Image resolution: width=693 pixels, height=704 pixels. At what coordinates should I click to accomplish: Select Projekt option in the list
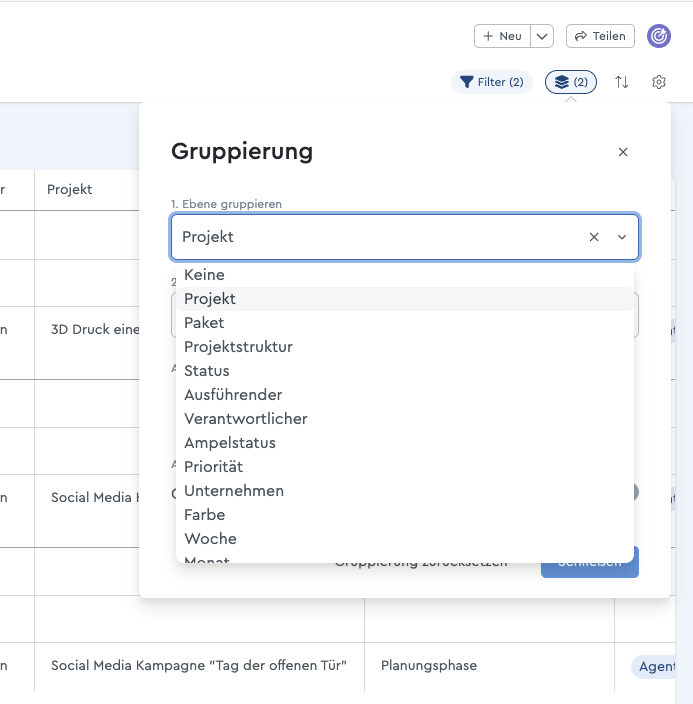point(405,299)
